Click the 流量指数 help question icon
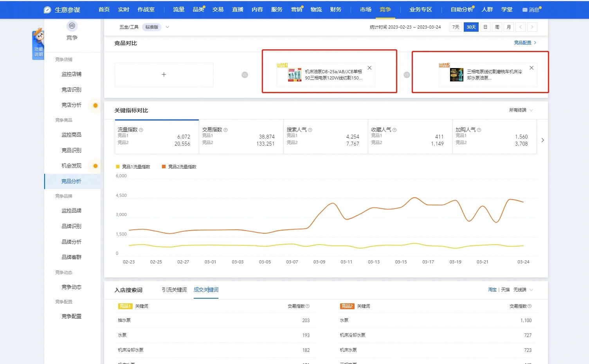Image resolution: width=589 pixels, height=364 pixels. (x=141, y=130)
